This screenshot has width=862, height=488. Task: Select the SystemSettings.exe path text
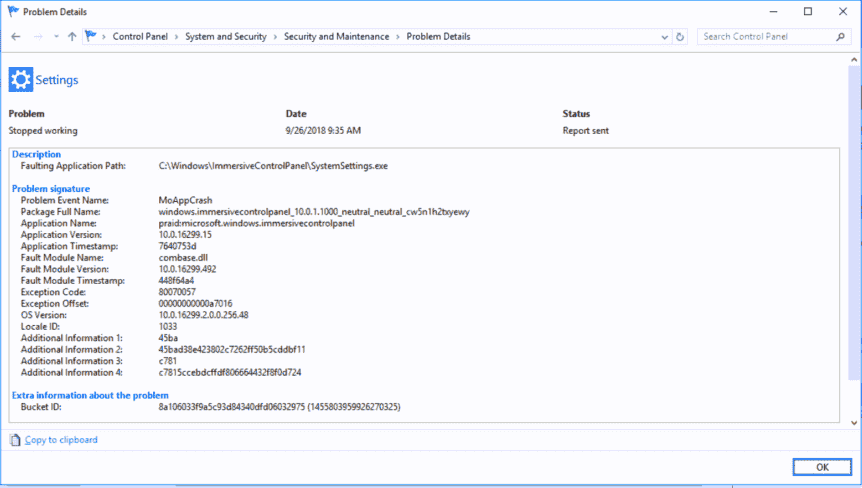tap(273, 166)
